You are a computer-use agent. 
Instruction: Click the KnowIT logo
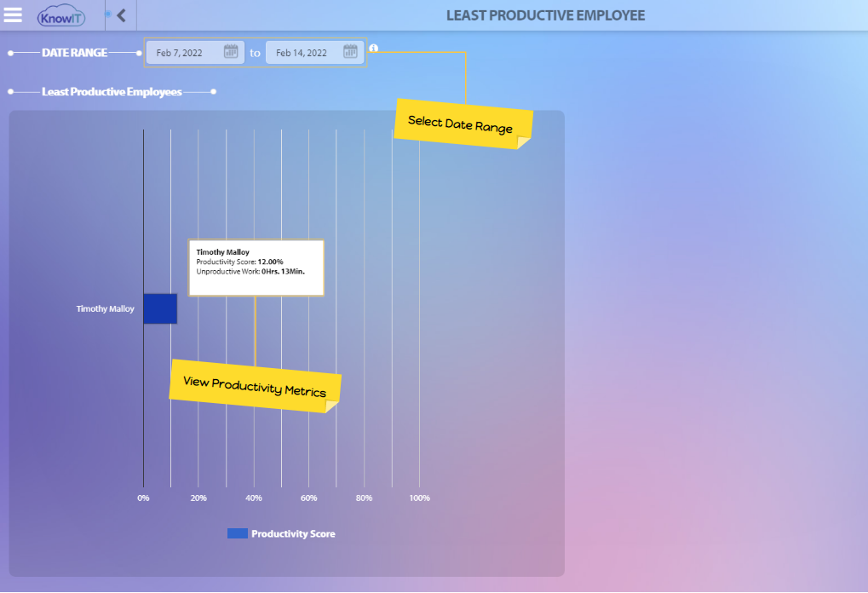(61, 15)
